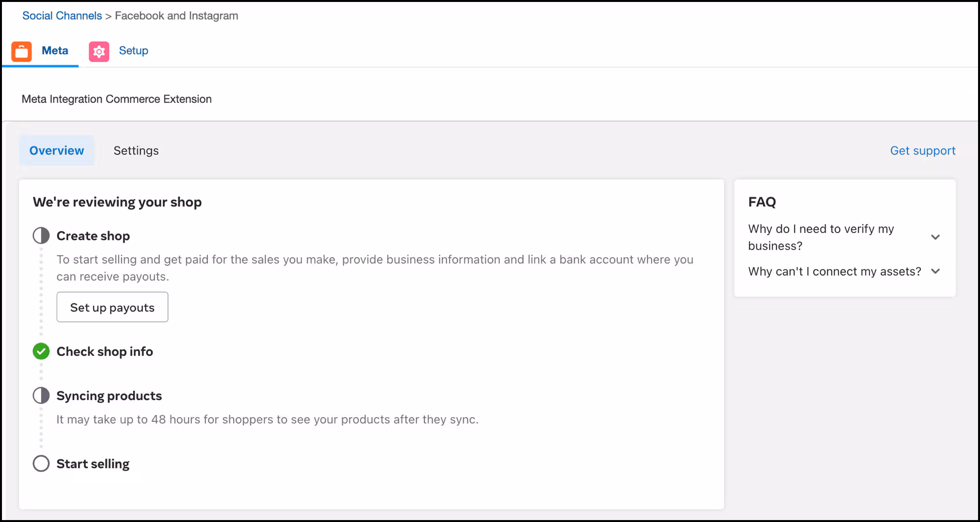
Task: Click 'Why can't I connect my assets?' question
Action: (835, 271)
